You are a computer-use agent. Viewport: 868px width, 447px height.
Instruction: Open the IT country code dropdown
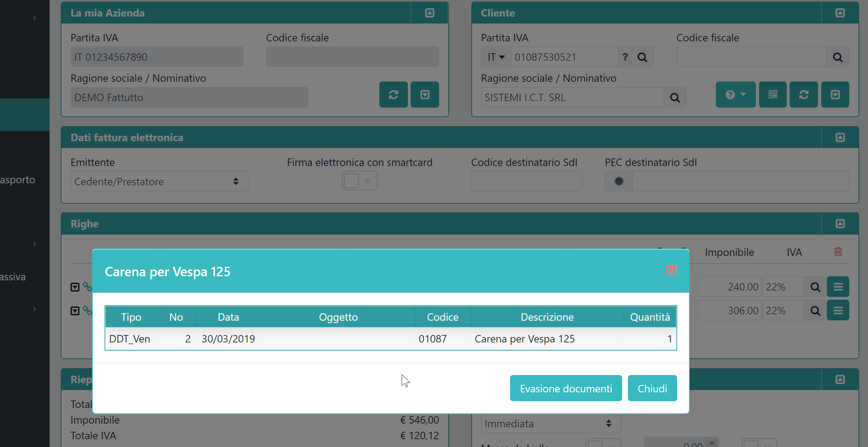click(496, 57)
